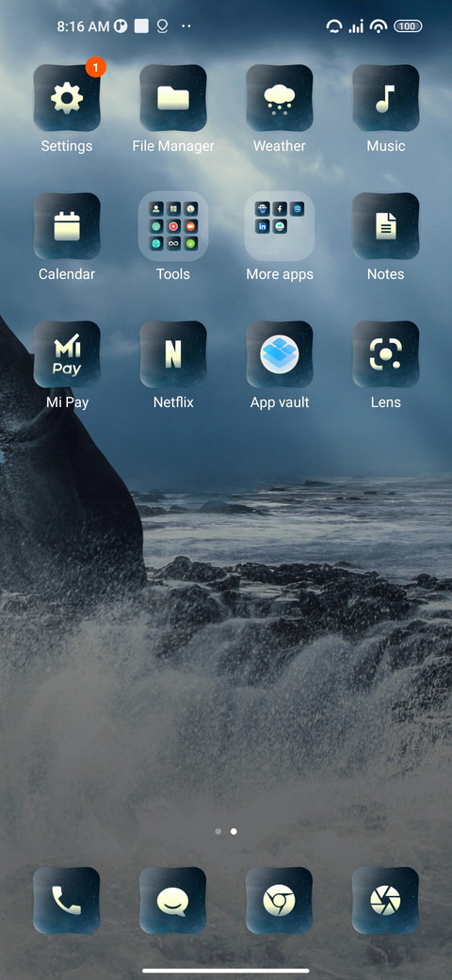Tap the signal strength icon
Screen dimensions: 452x980
[x=356, y=26]
